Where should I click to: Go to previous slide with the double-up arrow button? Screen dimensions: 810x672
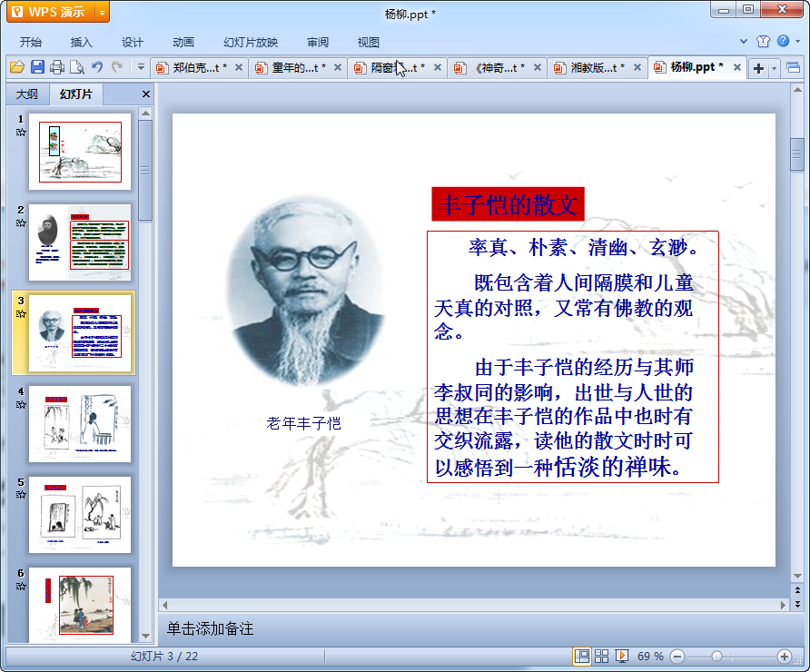click(797, 590)
